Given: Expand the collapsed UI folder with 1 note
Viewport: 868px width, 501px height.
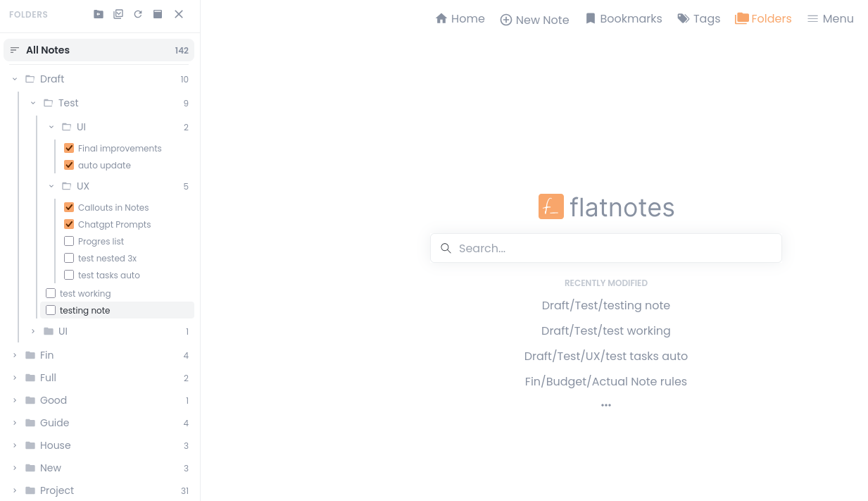Looking at the screenshot, I should click(x=33, y=331).
